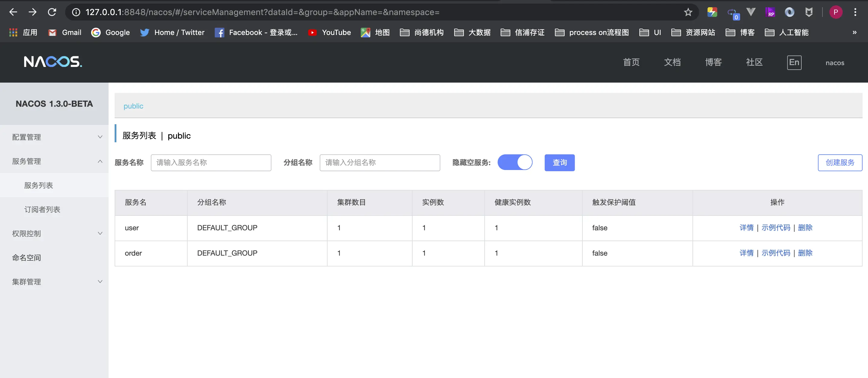Open 订阅者列表 in the sidebar
Viewport: 868px width, 378px height.
42,209
